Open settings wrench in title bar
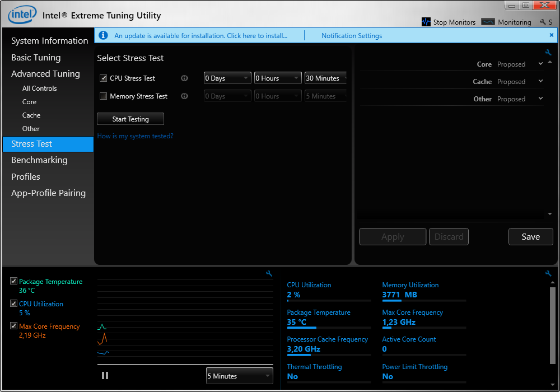 coord(543,22)
